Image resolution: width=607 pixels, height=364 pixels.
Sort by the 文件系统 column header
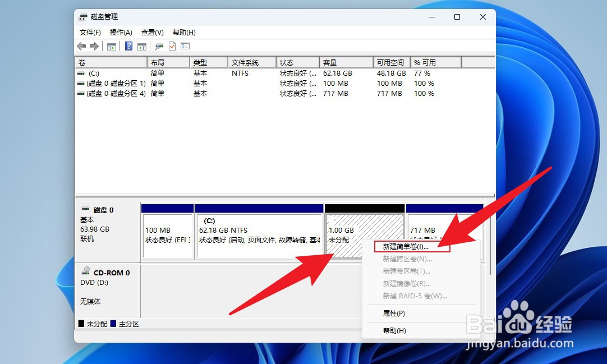[252, 62]
